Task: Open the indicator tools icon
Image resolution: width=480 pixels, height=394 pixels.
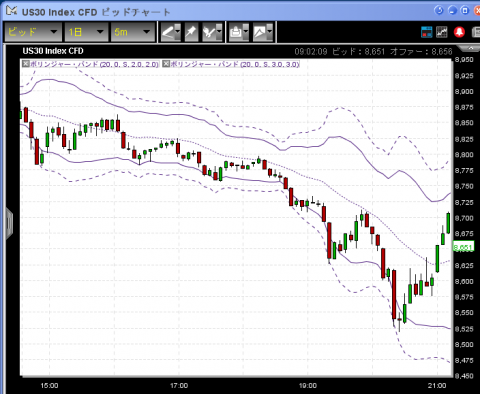Action: (209, 32)
